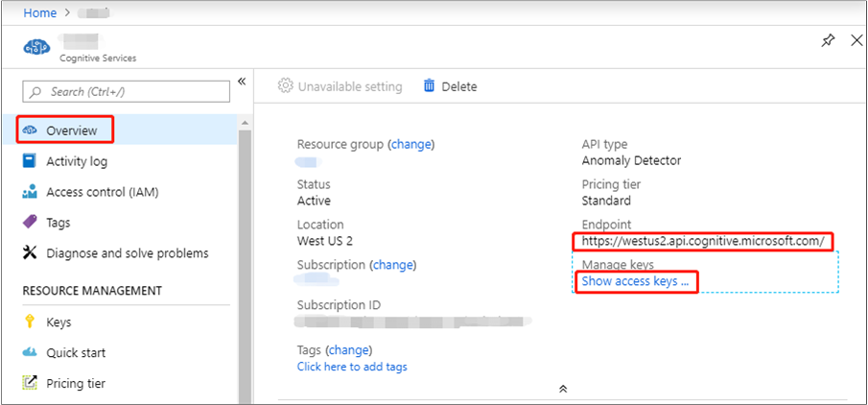Click Unavailable setting button
Screen dimensions: 868x405
point(340,86)
